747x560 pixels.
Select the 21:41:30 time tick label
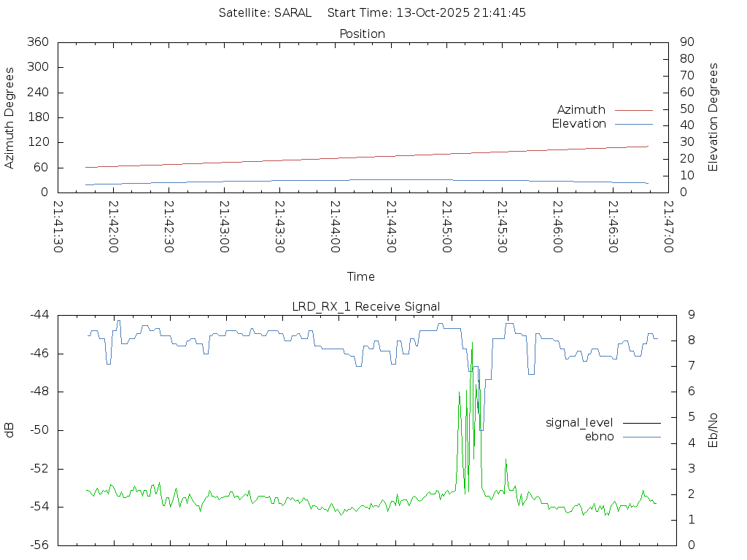point(58,227)
